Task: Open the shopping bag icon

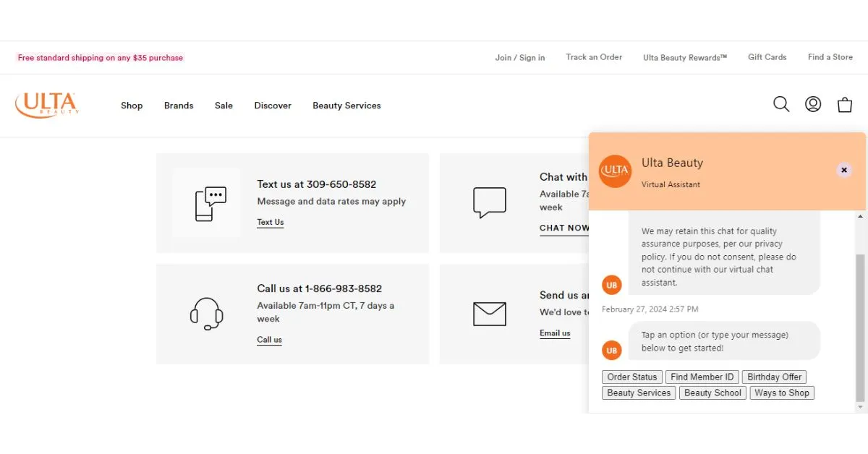Action: click(845, 104)
